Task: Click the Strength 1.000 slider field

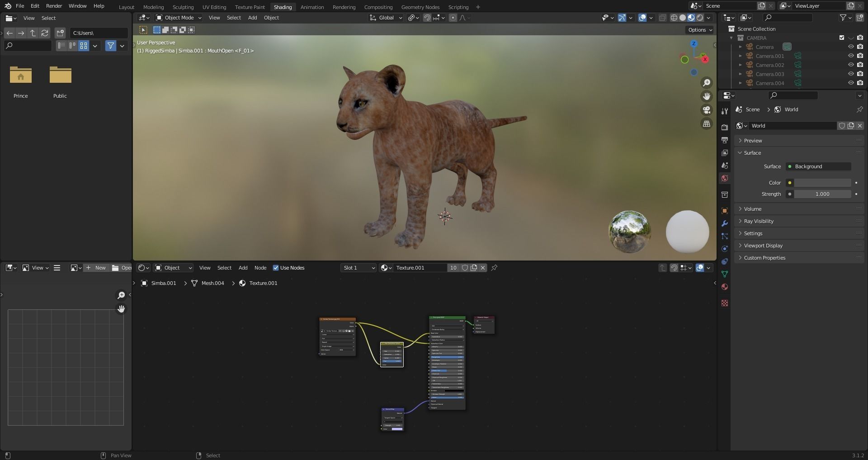Action: tap(823, 194)
